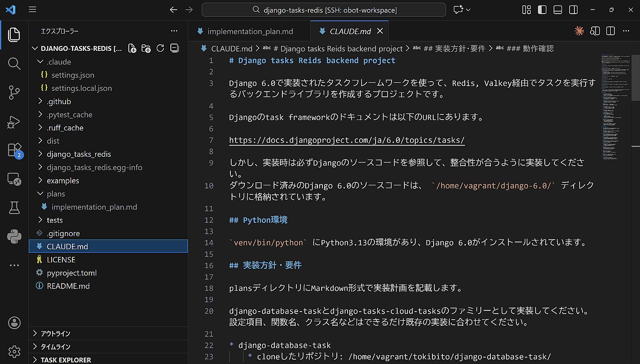
Task: Expand the アウトライン section
Action: (x=108, y=334)
